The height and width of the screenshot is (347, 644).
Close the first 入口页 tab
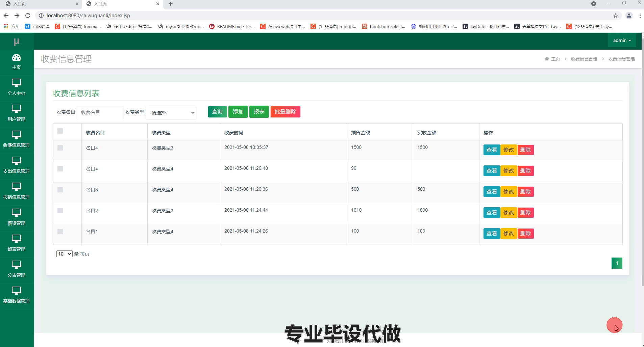click(x=77, y=4)
